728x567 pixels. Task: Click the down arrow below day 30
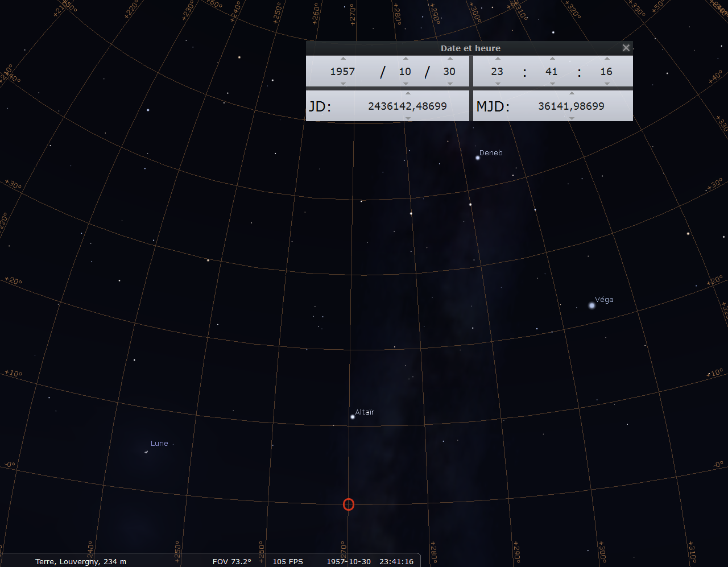450,84
